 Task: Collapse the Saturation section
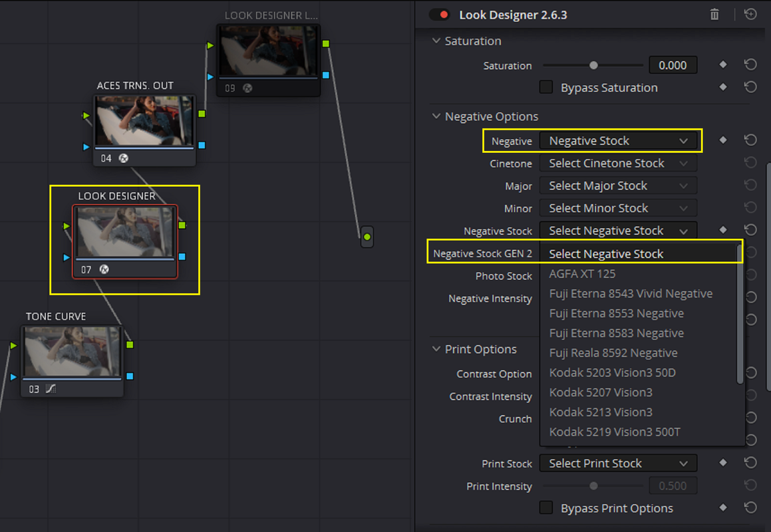click(436, 41)
